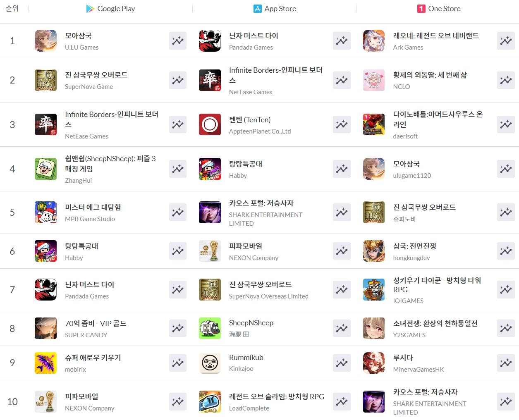
Task: Show ranking chart for 레오네: 레전드 오브 네버랜드
Action: [506, 41]
